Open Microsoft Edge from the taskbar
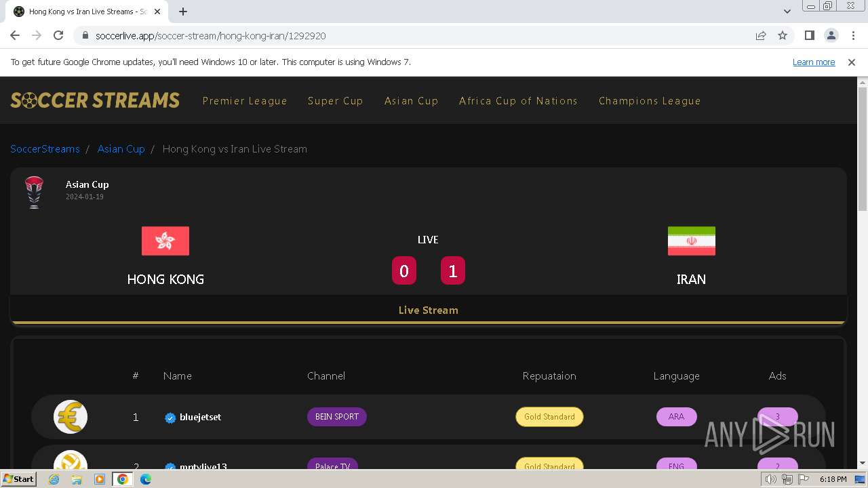 point(145,479)
